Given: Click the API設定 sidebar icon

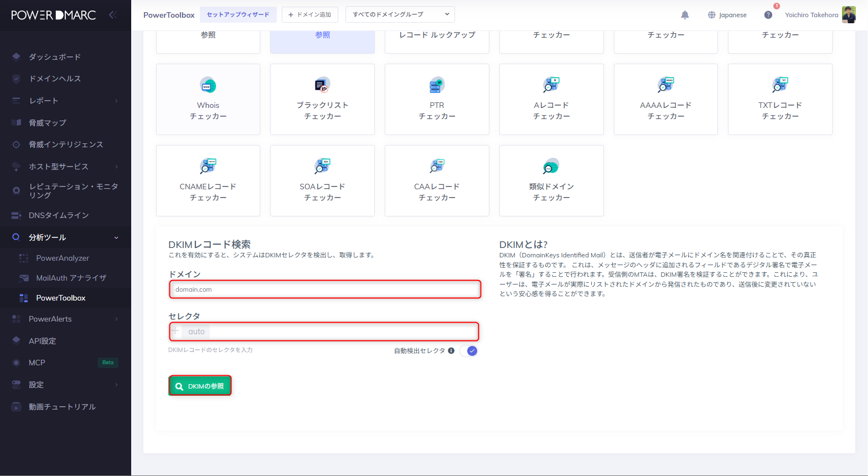Looking at the screenshot, I should 16,340.
